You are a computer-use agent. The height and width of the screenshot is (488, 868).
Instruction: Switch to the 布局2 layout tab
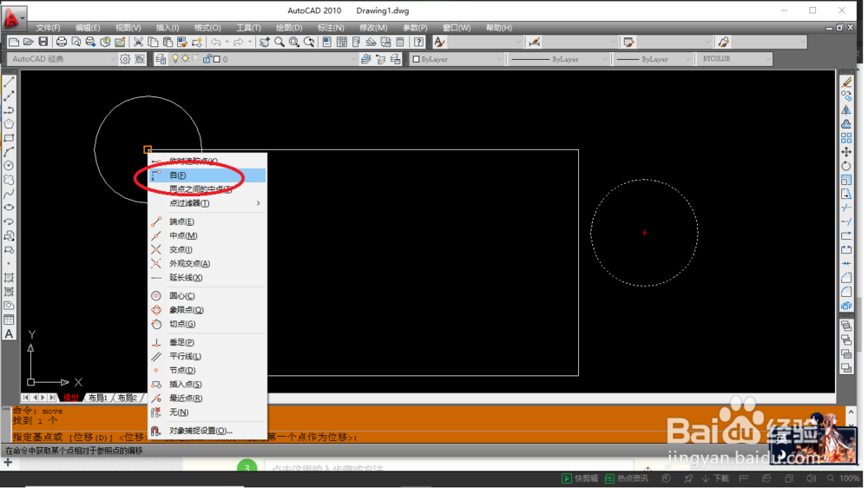pyautogui.click(x=128, y=398)
